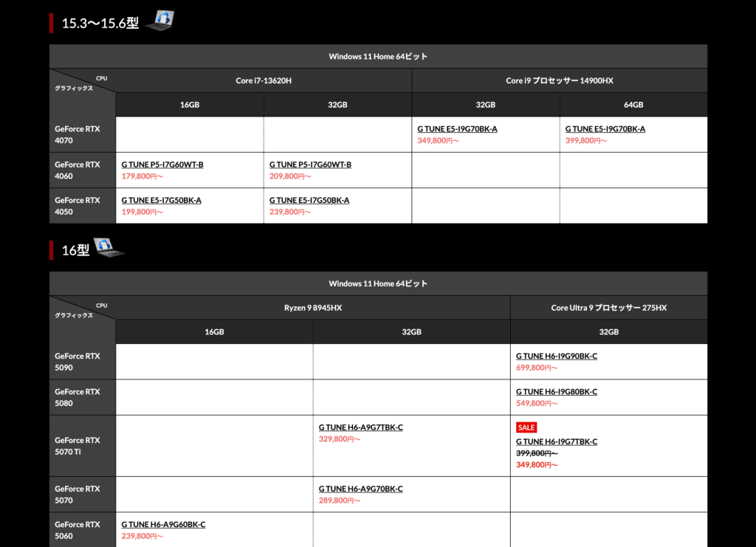Screen dimensions: 756x547
Task: Click the 349,800円〜 price under E5-I9G70BK-A
Action: (439, 141)
